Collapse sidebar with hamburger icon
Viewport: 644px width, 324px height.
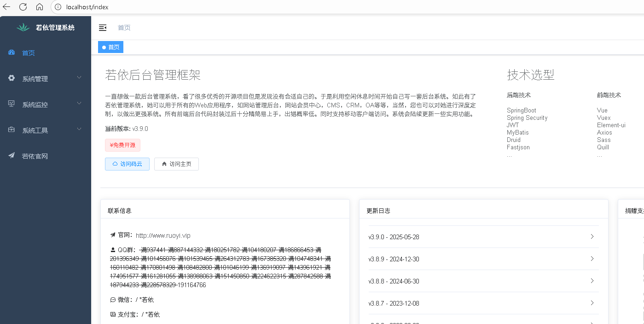[103, 28]
